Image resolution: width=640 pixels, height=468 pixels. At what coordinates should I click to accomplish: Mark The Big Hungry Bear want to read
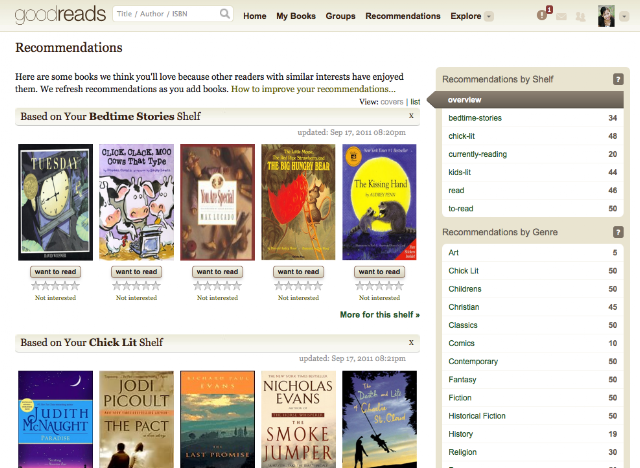298,272
